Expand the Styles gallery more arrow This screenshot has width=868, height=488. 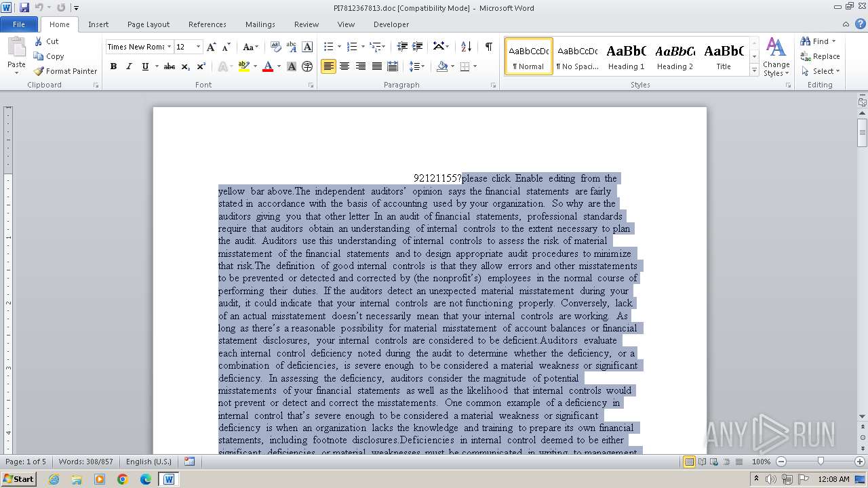[754, 70]
